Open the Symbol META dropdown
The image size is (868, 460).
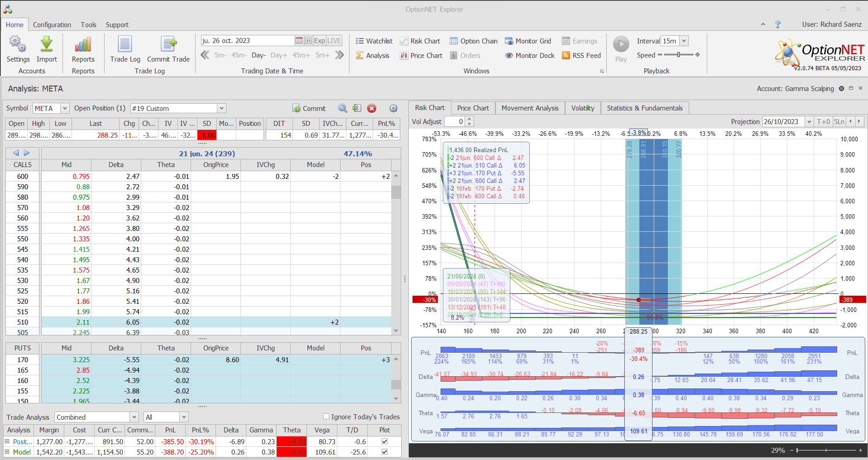tap(65, 108)
